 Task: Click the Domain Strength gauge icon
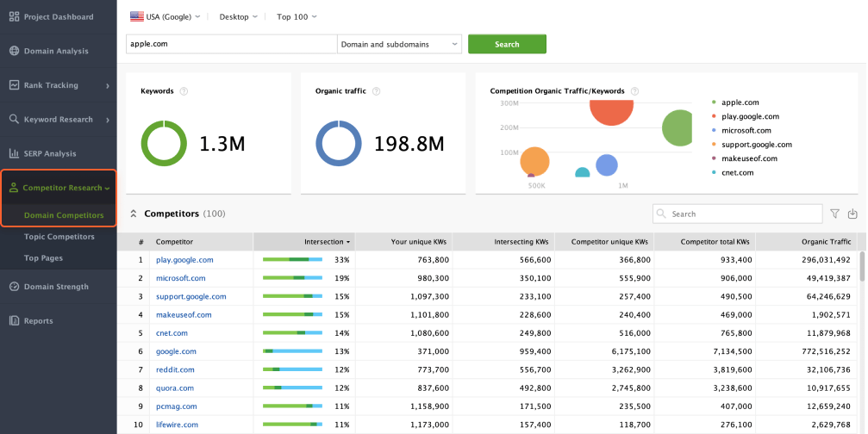(x=15, y=287)
